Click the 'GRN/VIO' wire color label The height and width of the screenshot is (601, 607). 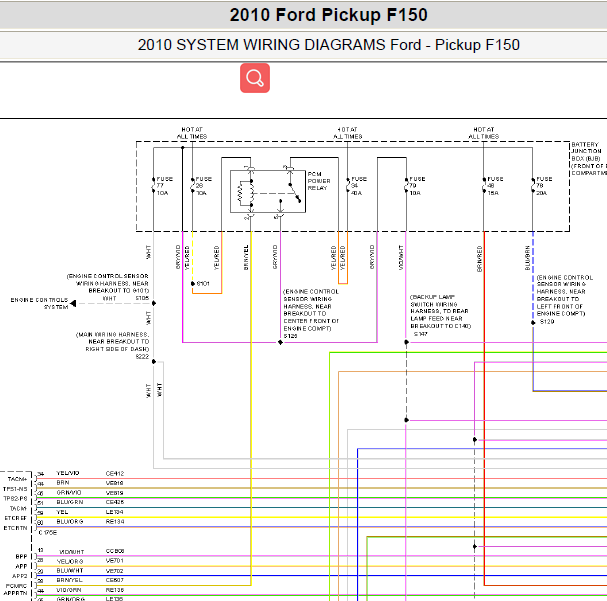coord(69,493)
